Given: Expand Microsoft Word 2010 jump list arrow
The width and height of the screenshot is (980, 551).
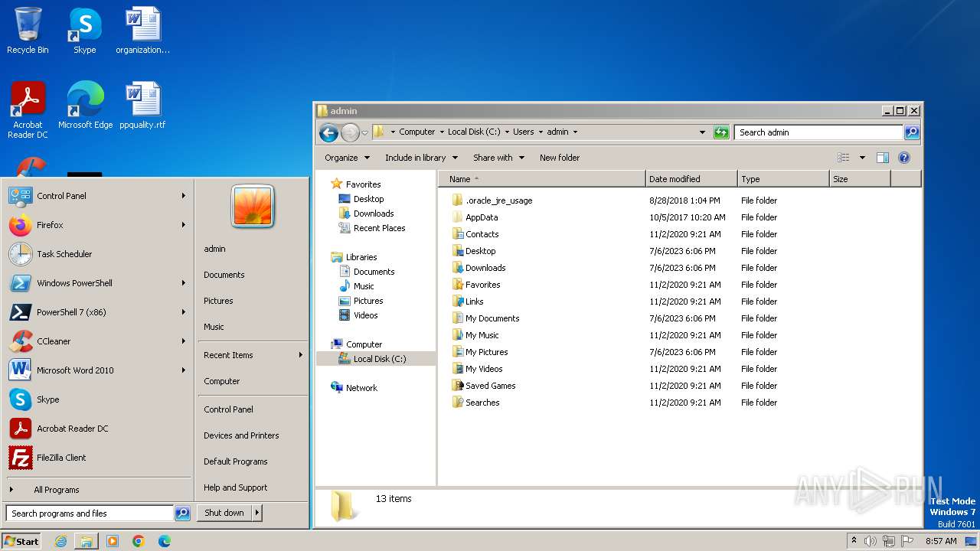Looking at the screenshot, I should 184,370.
